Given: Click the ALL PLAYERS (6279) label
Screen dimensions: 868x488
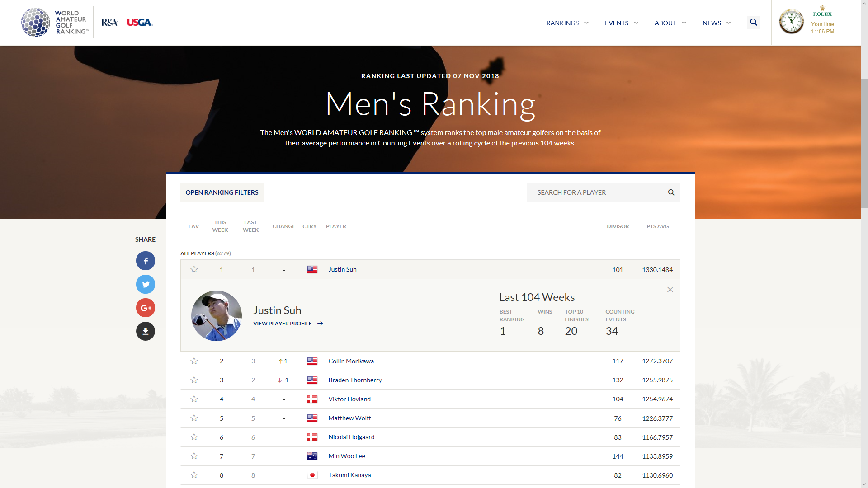Looking at the screenshot, I should (206, 253).
